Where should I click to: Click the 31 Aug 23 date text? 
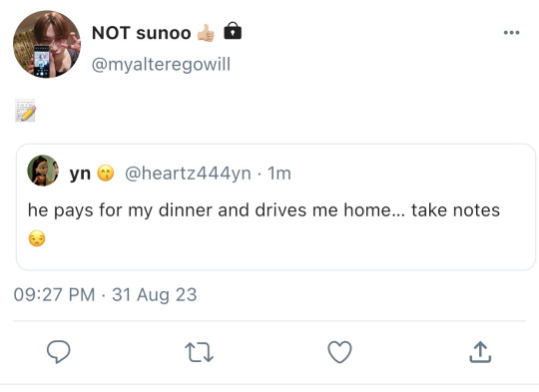tap(155, 295)
